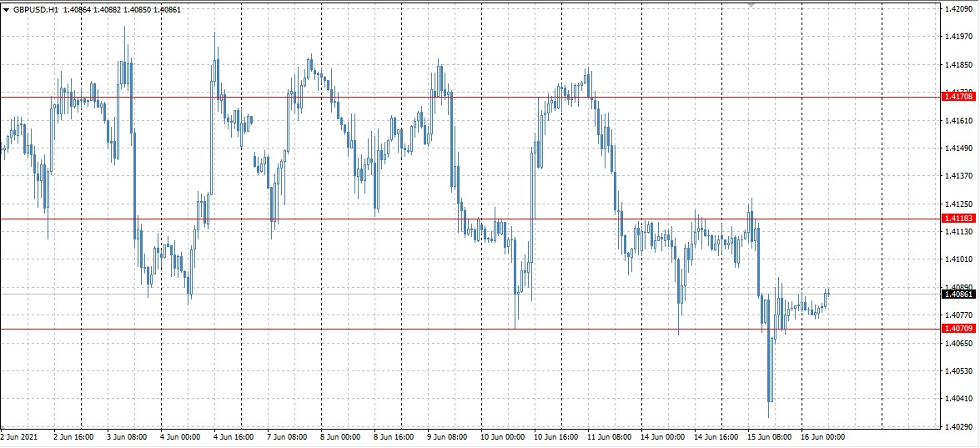Click the 14 Jun 00:00 time label
Screen dimensions: 980x448
[663, 437]
